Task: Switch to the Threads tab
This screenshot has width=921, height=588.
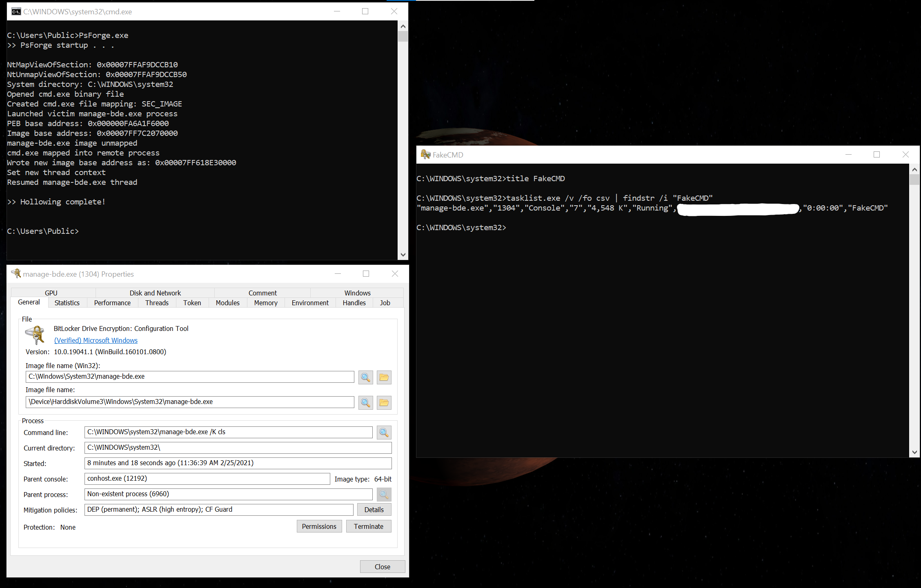Action: [157, 303]
